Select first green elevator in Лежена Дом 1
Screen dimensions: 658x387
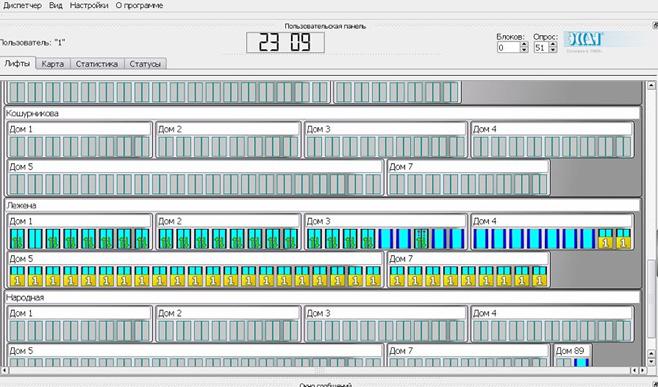tap(17, 239)
